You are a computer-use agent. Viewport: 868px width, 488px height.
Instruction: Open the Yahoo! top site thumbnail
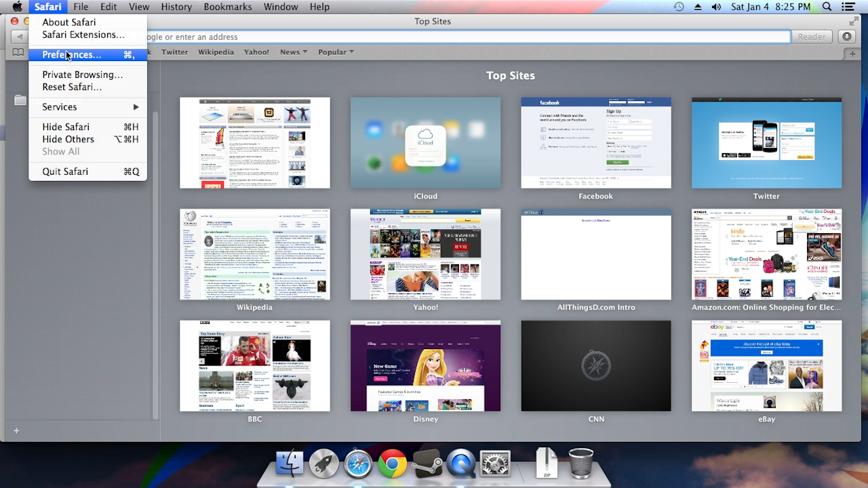tap(425, 254)
